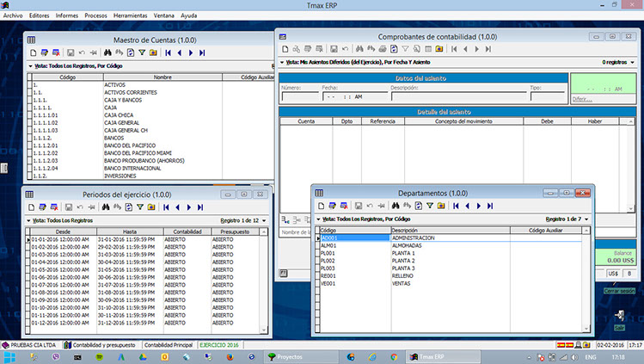Click New record icon in Maestro de Cuentas
Screen dimensions: 644x364
pos(32,52)
